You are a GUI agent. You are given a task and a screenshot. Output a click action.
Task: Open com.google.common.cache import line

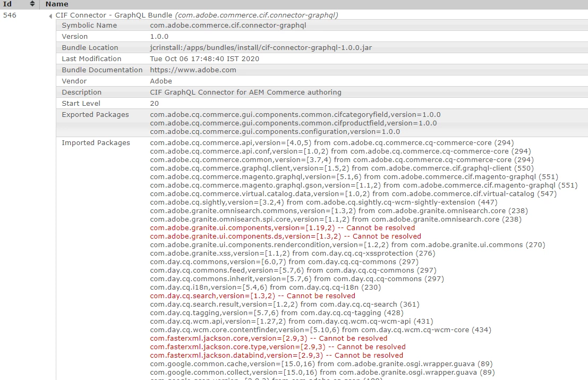click(321, 364)
